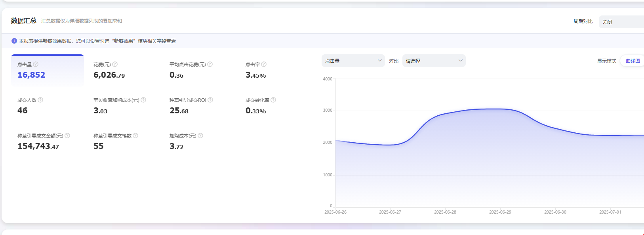Open the 请选择 comparison dropdown
The width and height of the screenshot is (644, 235).
point(434,61)
